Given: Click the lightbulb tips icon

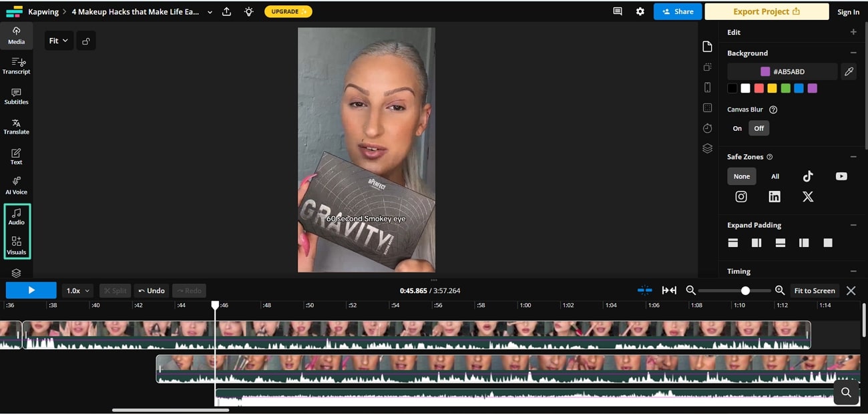Looking at the screenshot, I should [248, 11].
